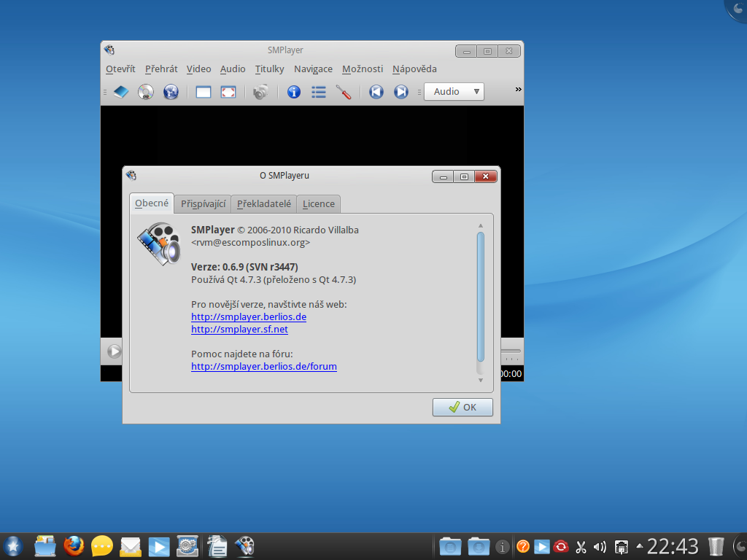Image resolution: width=747 pixels, height=560 pixels.
Task: Confirm the about dialog with OK
Action: tap(462, 407)
